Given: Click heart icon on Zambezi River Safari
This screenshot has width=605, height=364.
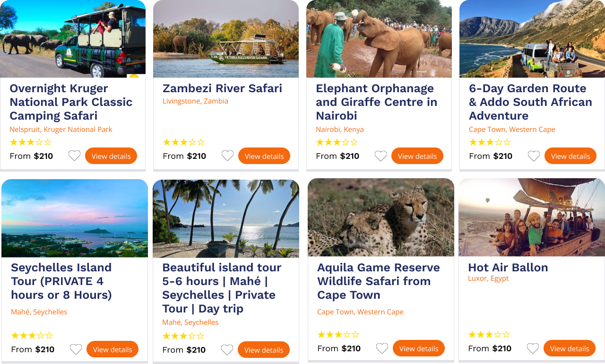Looking at the screenshot, I should point(227,156).
